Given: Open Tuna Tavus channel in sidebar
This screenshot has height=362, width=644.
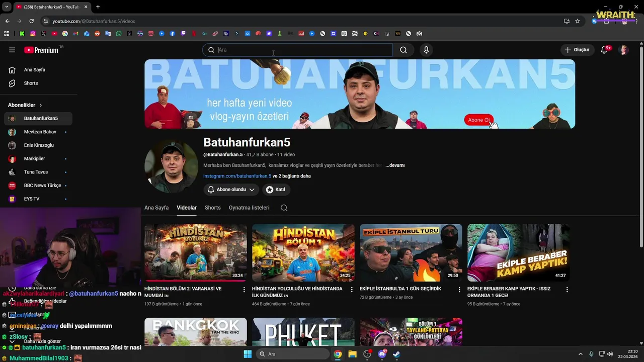Looking at the screenshot, I should click(38, 172).
